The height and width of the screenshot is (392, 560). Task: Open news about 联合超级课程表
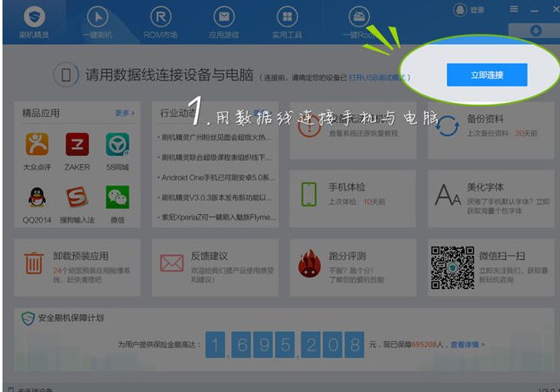pyautogui.click(x=215, y=157)
